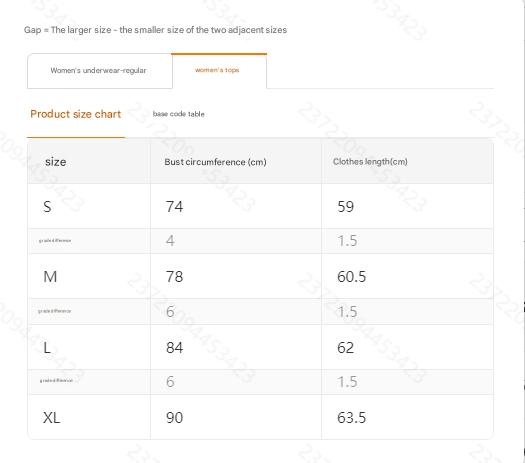
Task: Open the Product size chart tab
Action: 76,114
